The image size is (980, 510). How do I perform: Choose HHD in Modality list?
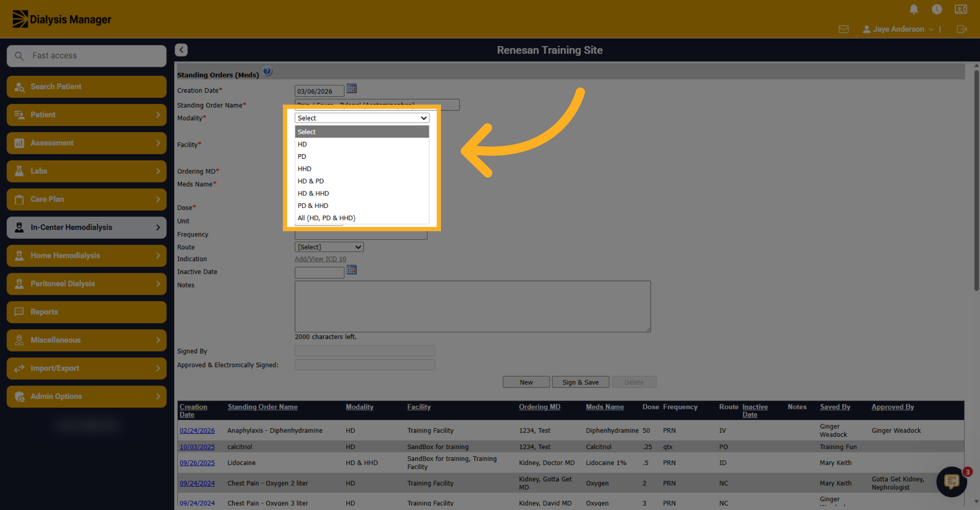pos(362,169)
